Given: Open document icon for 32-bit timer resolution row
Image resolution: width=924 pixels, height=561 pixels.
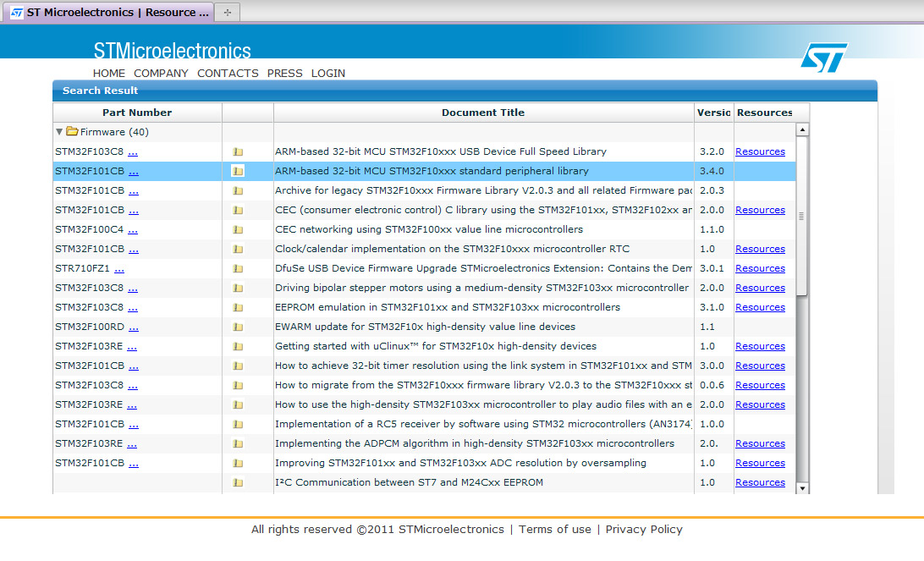Looking at the screenshot, I should tap(238, 366).
